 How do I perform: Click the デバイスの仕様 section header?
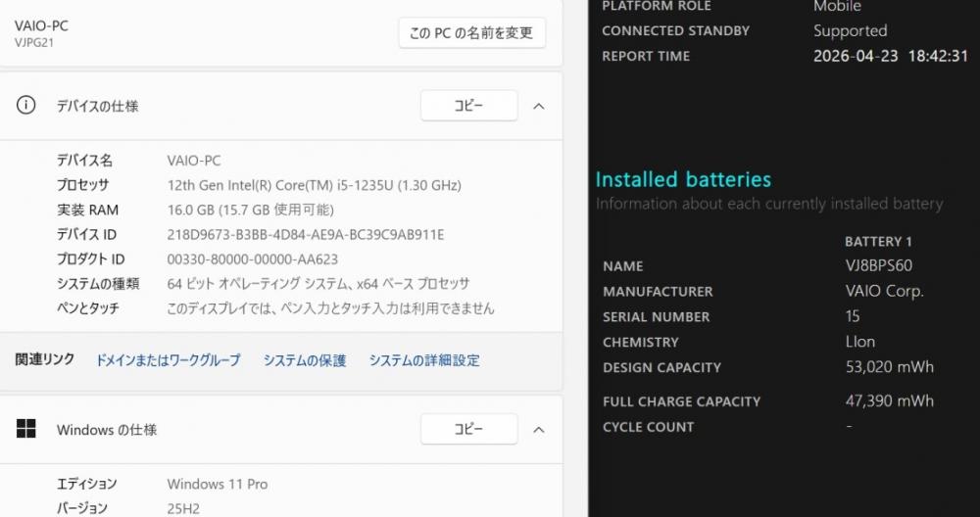click(x=98, y=106)
